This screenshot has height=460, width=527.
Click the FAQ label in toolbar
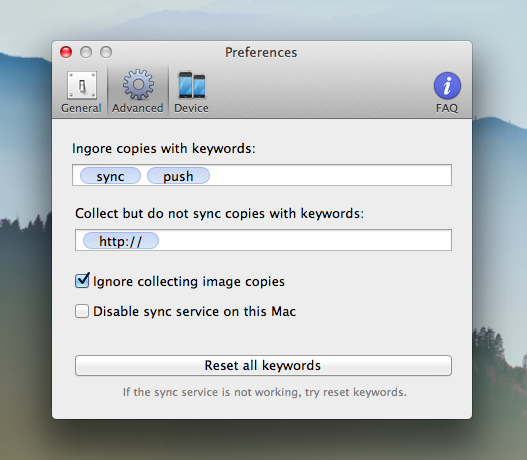tap(447, 108)
